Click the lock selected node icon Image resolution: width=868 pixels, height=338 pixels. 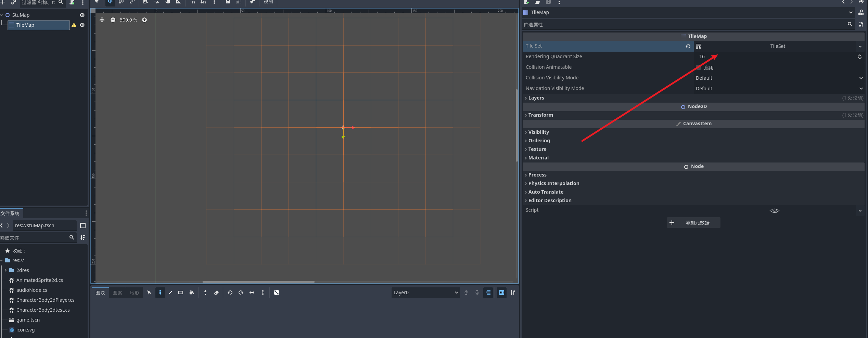point(228,2)
